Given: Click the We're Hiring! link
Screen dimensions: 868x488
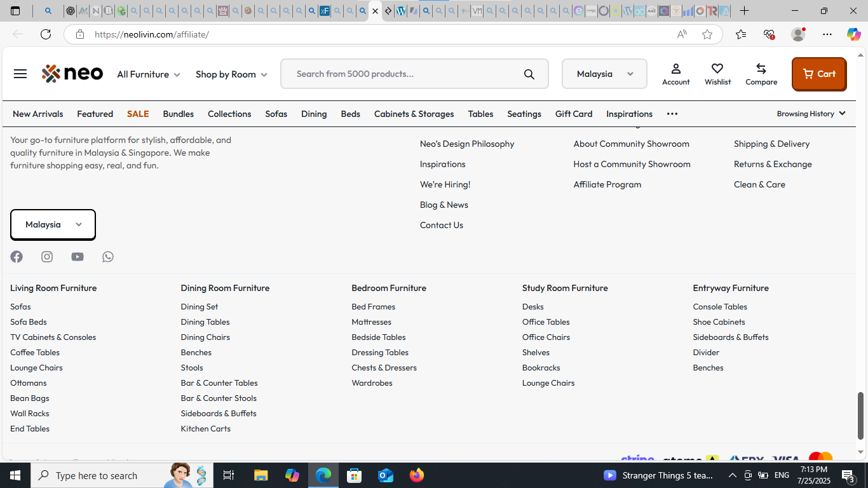Looking at the screenshot, I should pos(445,184).
